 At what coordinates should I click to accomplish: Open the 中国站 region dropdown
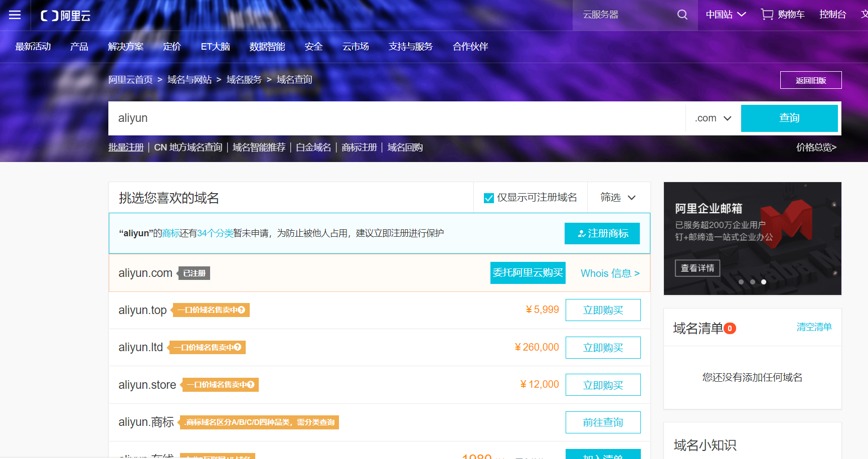(x=726, y=15)
